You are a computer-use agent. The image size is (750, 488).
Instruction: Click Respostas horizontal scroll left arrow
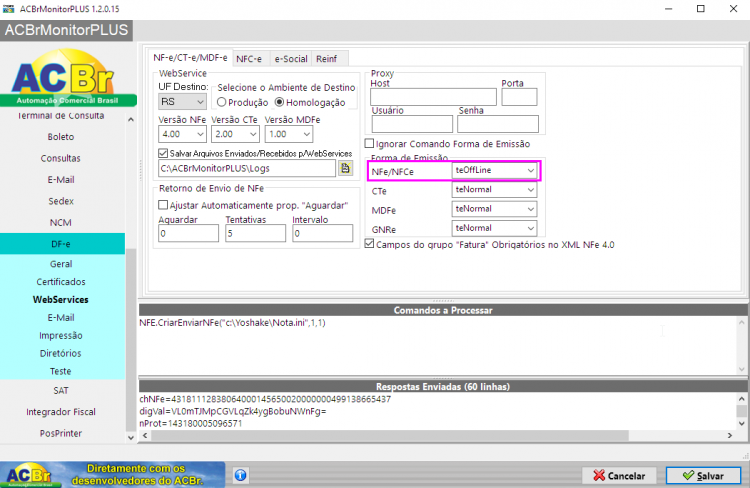pos(145,435)
